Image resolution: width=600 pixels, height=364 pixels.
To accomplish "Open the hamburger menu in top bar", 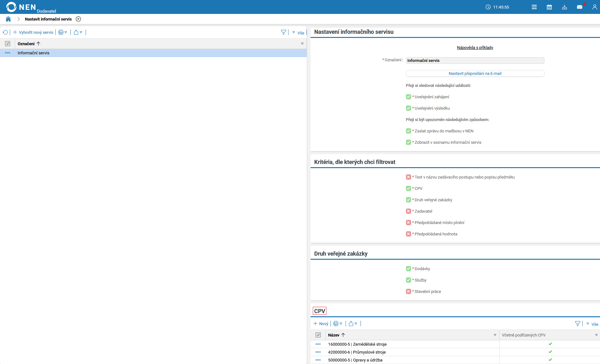I will point(534,7).
